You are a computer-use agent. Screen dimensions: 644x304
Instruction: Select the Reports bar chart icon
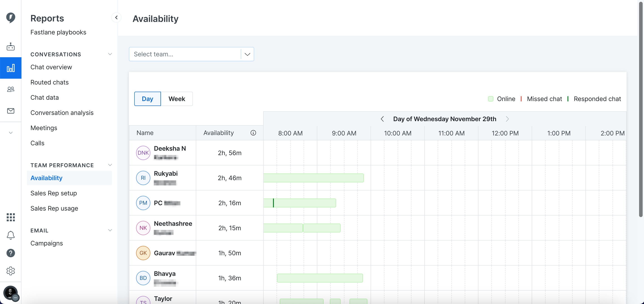click(11, 68)
